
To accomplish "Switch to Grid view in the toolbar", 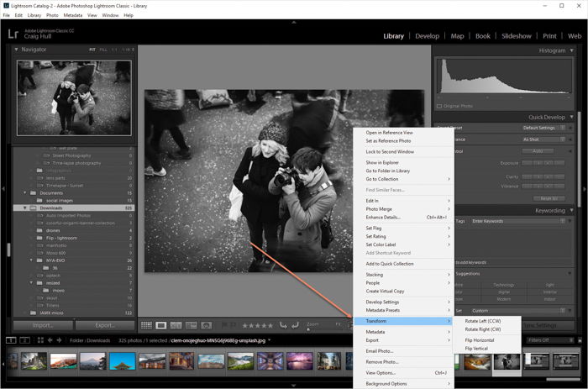I will 146,325.
